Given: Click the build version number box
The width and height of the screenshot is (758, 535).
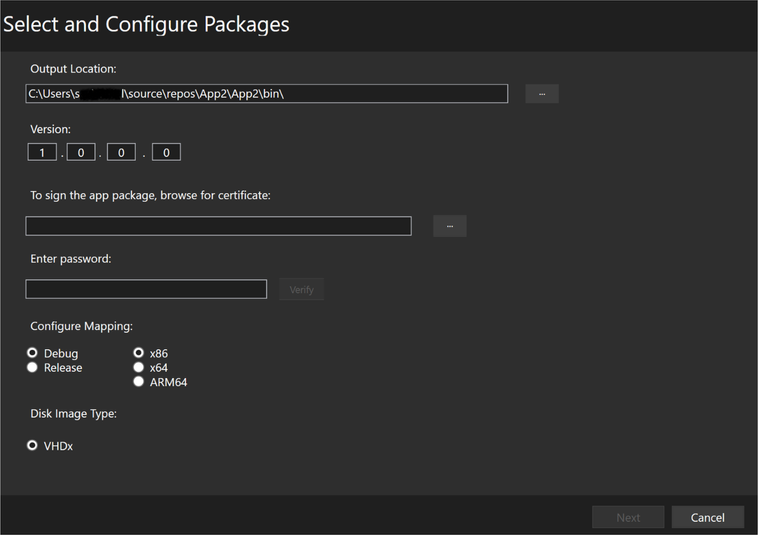Looking at the screenshot, I should (121, 152).
